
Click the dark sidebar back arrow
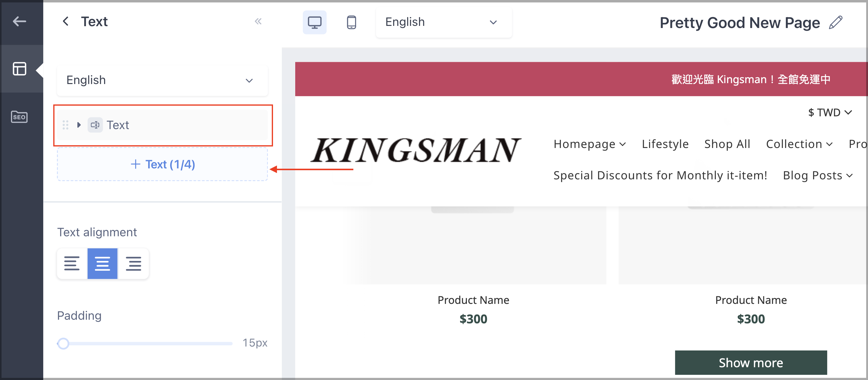pyautogui.click(x=19, y=22)
